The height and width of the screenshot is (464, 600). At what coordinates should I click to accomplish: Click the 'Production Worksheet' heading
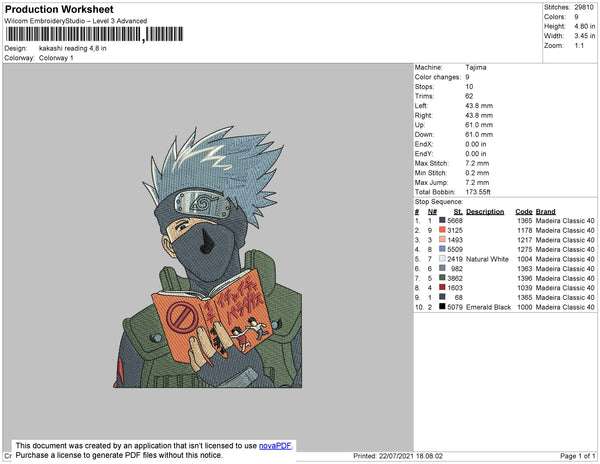pos(59,10)
